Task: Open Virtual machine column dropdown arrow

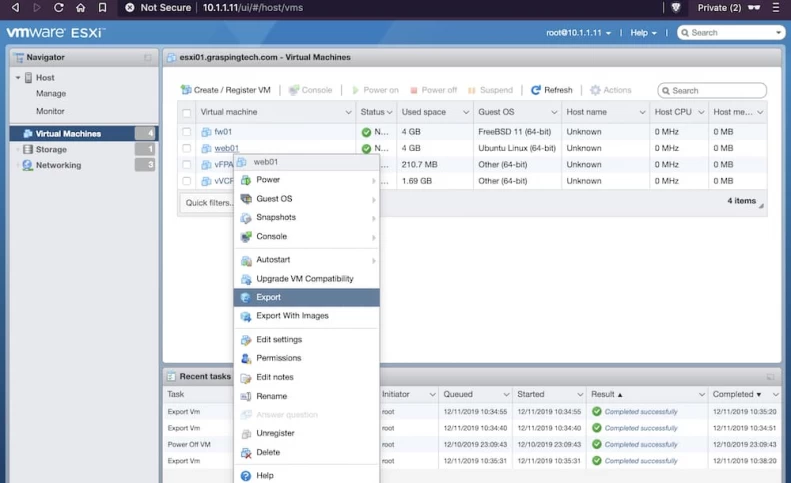Action: coord(348,112)
